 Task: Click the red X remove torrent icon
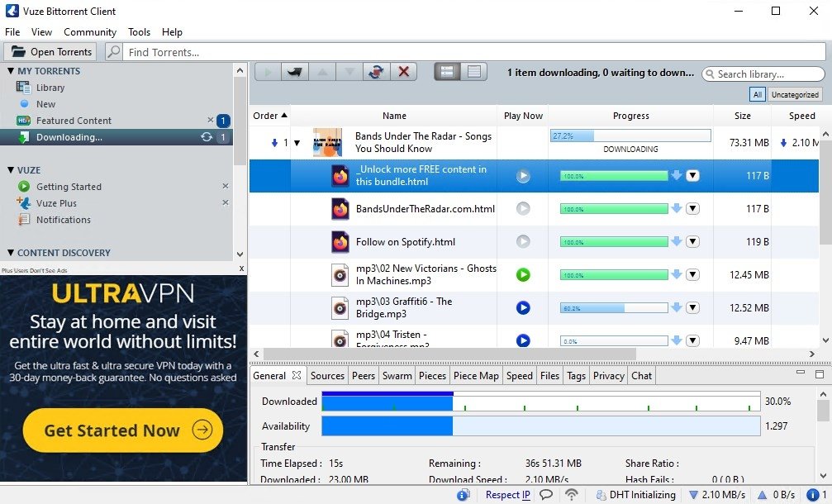[x=403, y=72]
